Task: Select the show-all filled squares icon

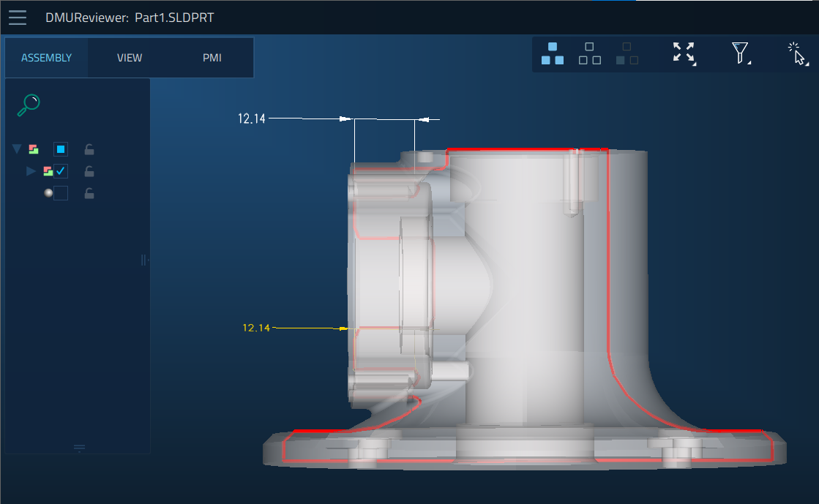Action: [x=552, y=53]
